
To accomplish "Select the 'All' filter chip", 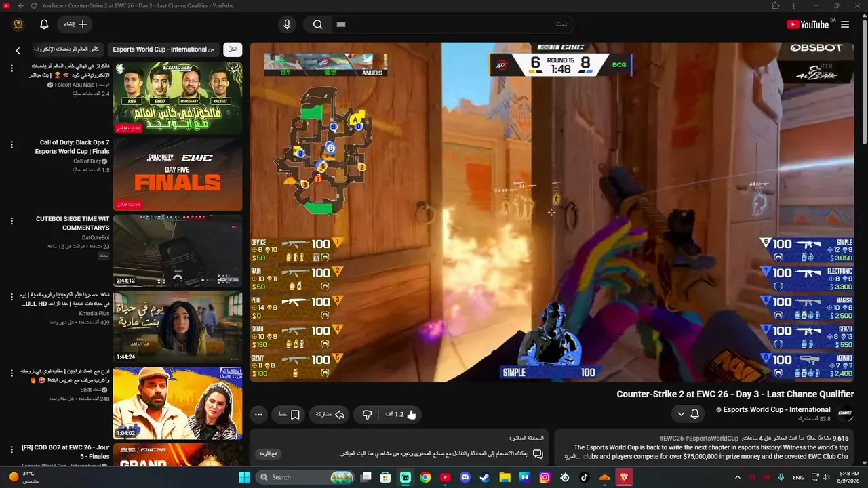I will tap(233, 49).
